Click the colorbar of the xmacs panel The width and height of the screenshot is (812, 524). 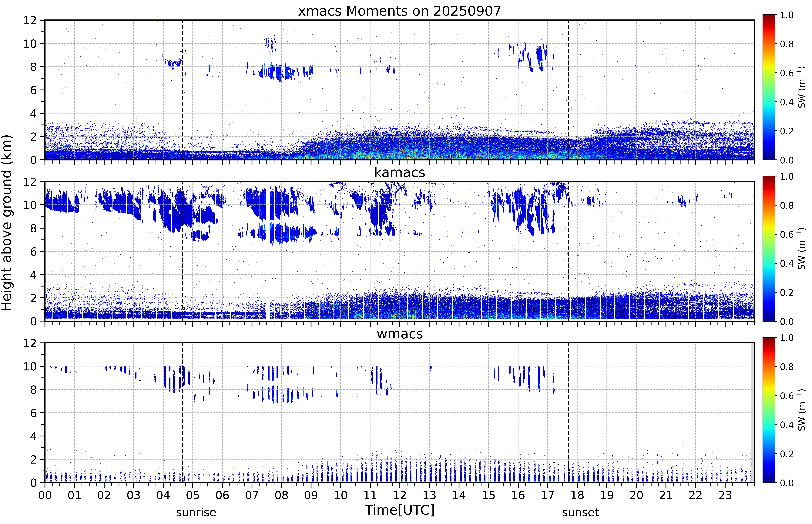[769, 87]
